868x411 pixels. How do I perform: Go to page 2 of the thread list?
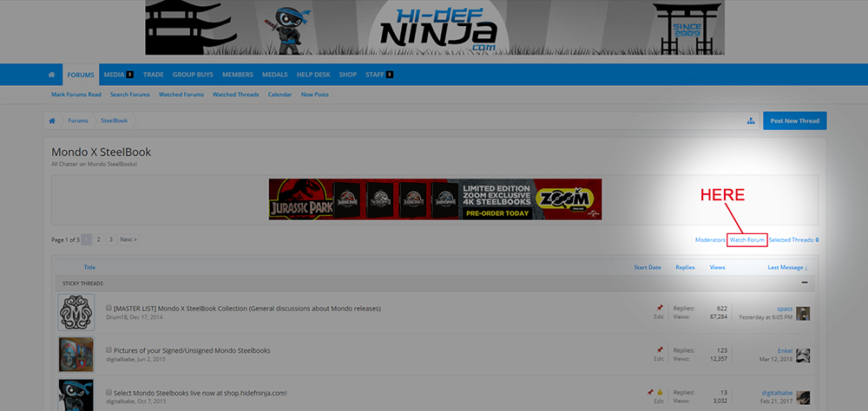tap(99, 239)
